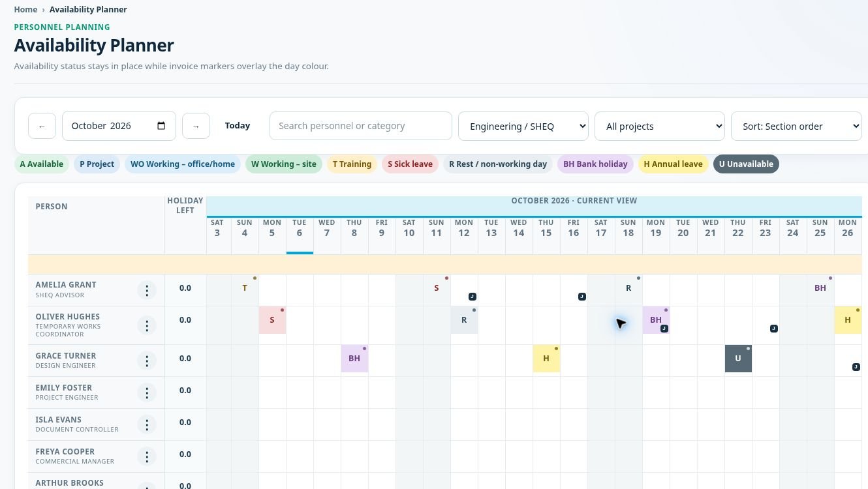
Task: Select the A Available legend chip
Action: point(42,164)
